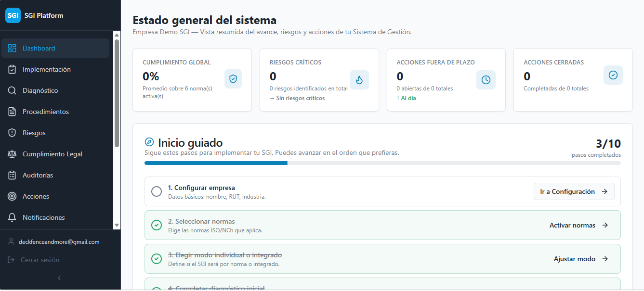The width and height of the screenshot is (644, 291).
Task: Click the arrow icon in Ir a Configuración
Action: (605, 191)
